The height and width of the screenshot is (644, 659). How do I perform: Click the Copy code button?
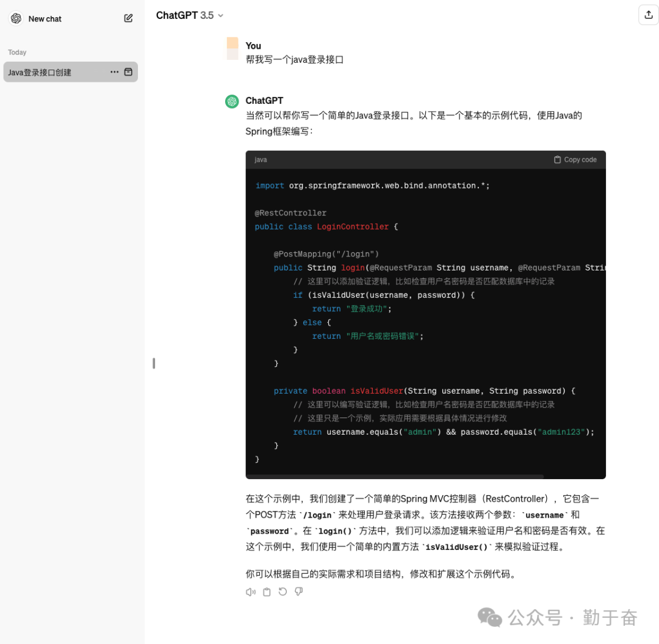[x=575, y=160]
